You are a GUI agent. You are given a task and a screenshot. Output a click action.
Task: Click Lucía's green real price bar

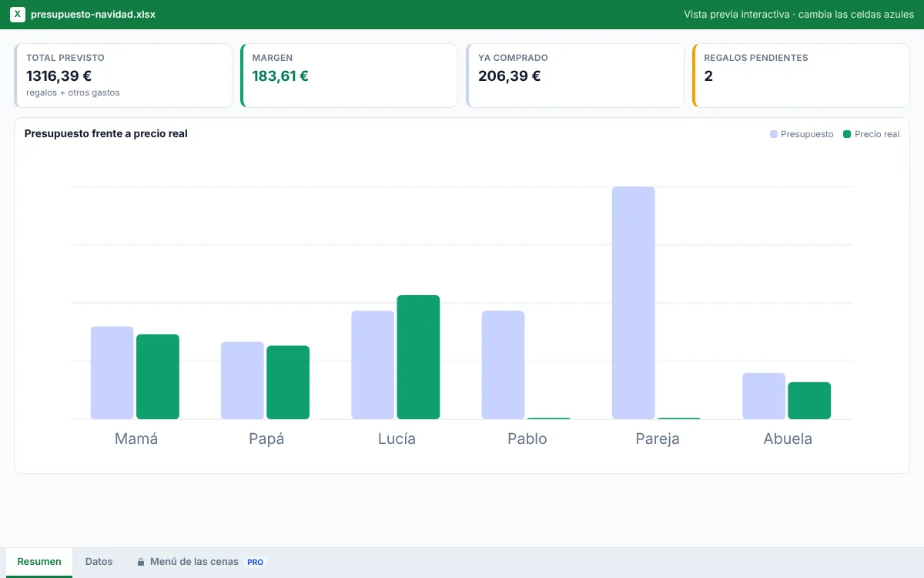tap(418, 358)
